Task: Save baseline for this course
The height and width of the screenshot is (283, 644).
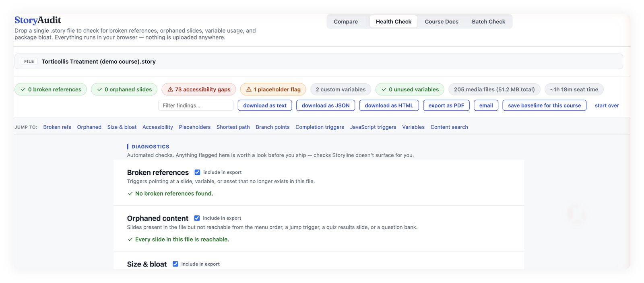Action: tap(544, 105)
